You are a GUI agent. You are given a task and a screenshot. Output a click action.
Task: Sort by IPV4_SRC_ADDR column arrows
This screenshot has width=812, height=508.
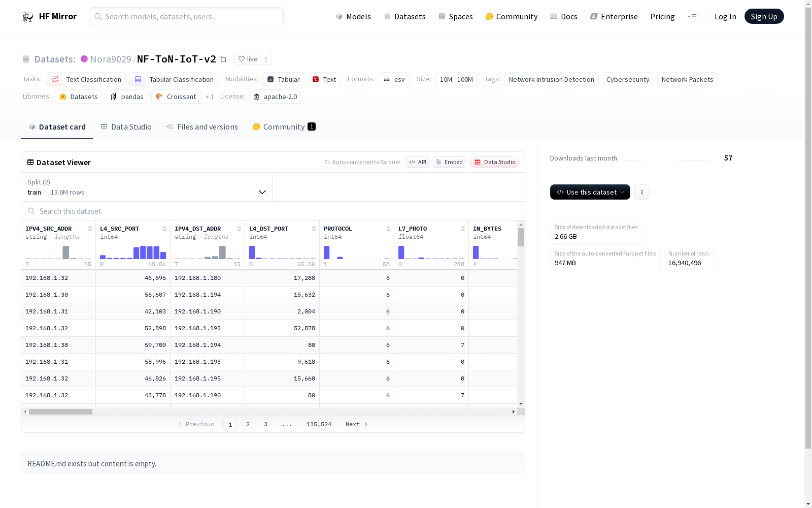(x=90, y=229)
